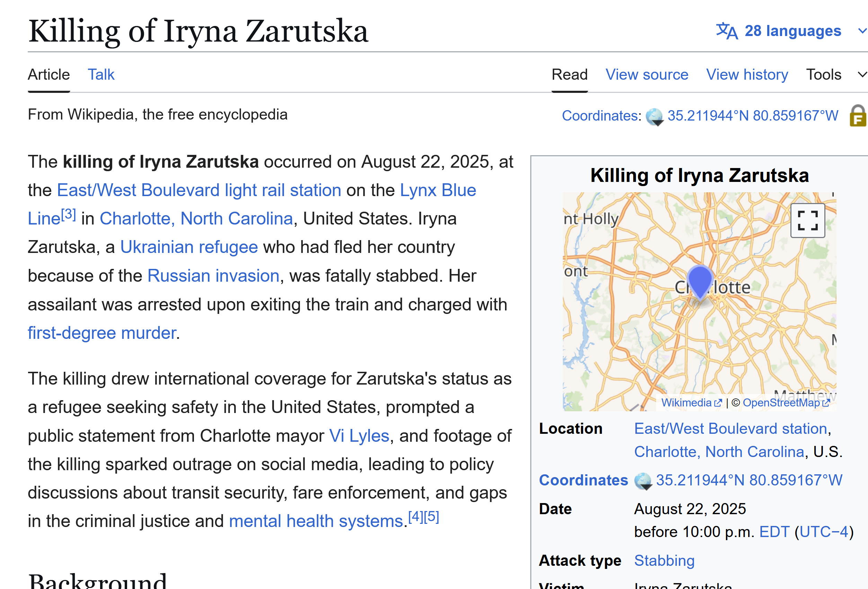Click the language translation icon
Image resolution: width=868 pixels, height=589 pixels.
(x=726, y=31)
